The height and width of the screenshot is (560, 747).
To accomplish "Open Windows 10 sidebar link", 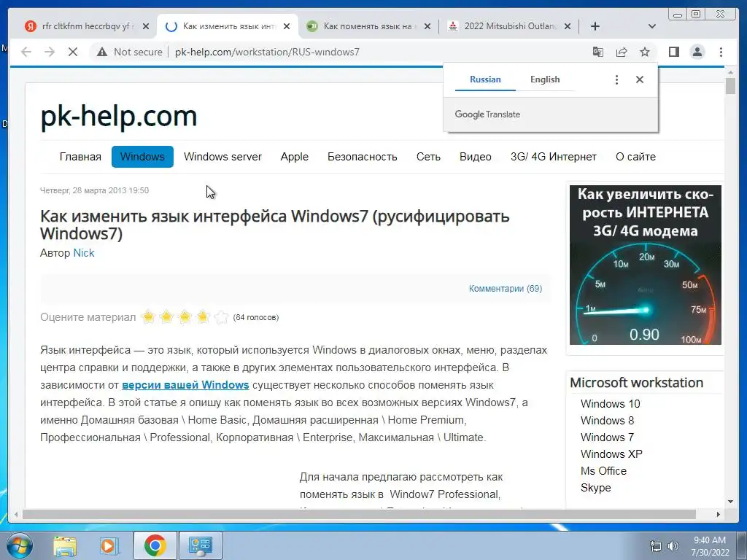I will (611, 404).
